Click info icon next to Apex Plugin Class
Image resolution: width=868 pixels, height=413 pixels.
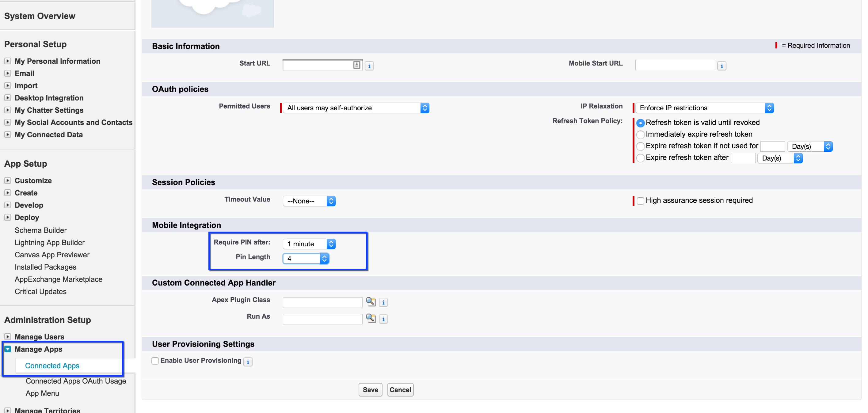coord(383,302)
